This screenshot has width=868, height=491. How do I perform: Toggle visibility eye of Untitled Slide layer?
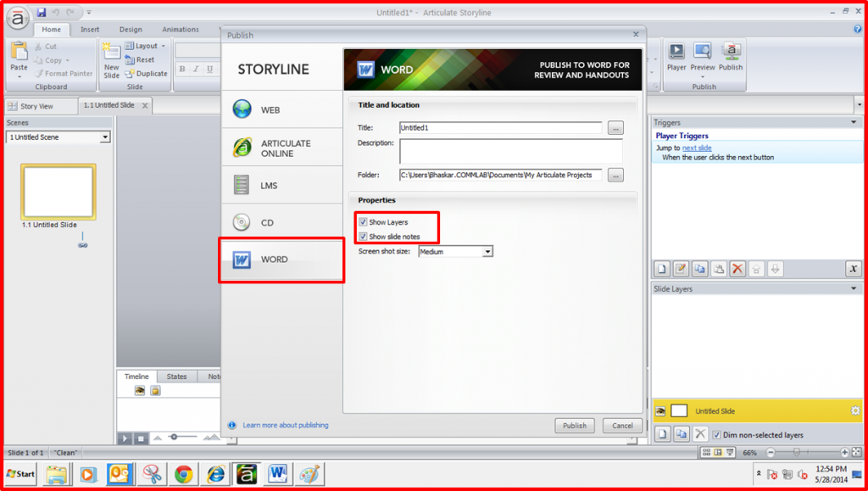[660, 411]
